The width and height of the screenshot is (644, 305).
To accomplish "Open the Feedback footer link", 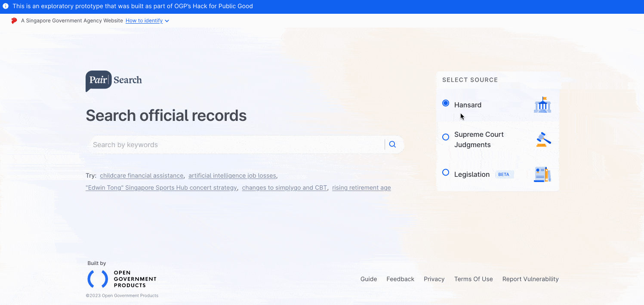I will [x=401, y=279].
